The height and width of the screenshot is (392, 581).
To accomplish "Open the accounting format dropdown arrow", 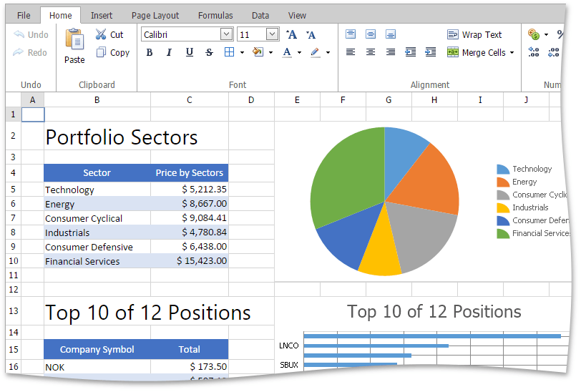I will pos(546,35).
